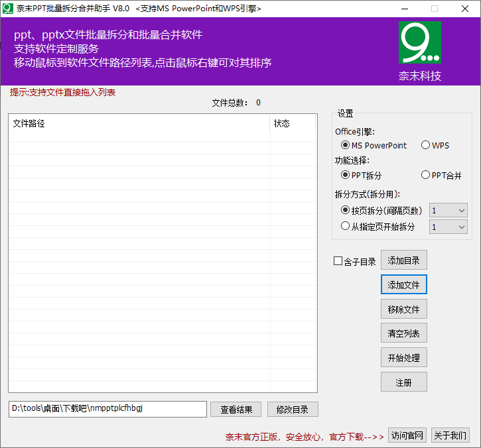Click the 文件总数 count label
Image resolution: width=481 pixels, height=448 pixels.
(x=236, y=103)
